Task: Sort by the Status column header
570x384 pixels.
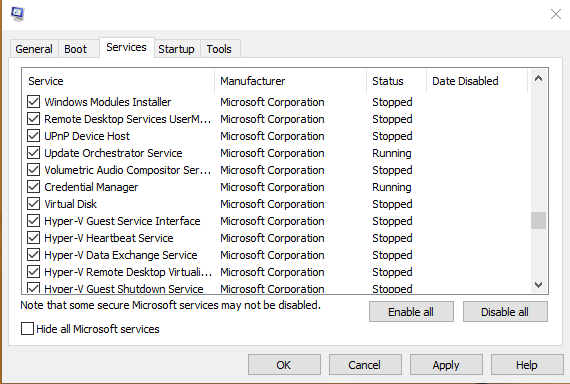Action: tap(396, 81)
